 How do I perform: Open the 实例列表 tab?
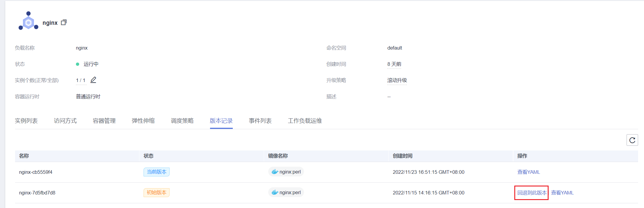(26, 121)
